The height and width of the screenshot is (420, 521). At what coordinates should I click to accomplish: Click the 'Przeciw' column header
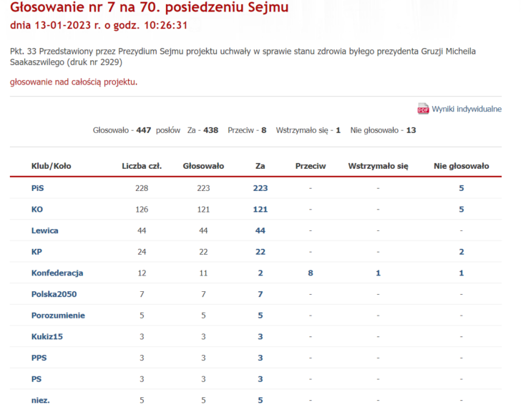point(311,166)
